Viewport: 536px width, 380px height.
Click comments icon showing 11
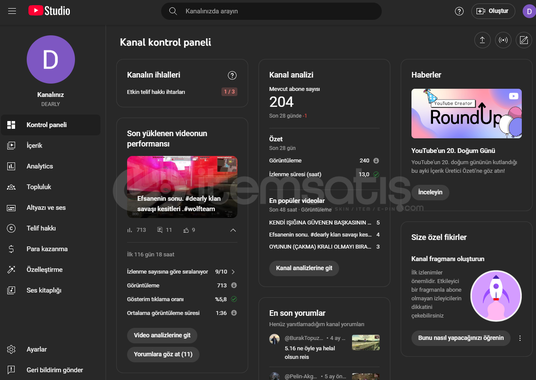[160, 230]
